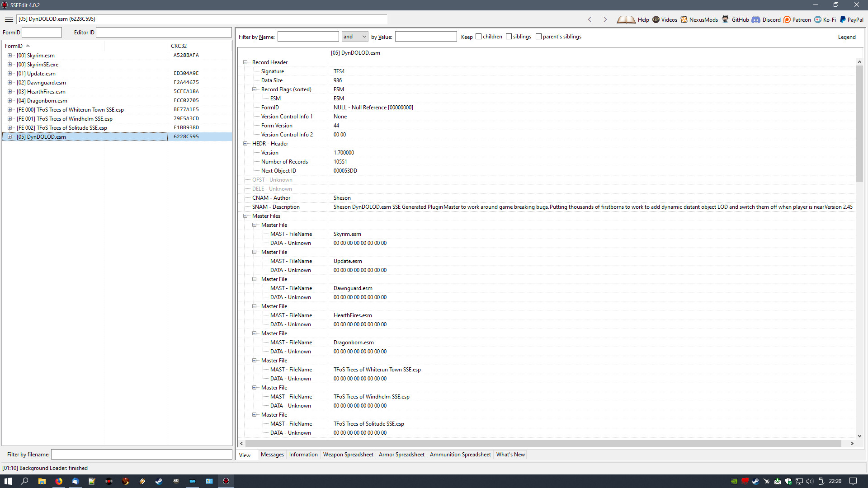Click the Patreon toolbar icon

787,19
